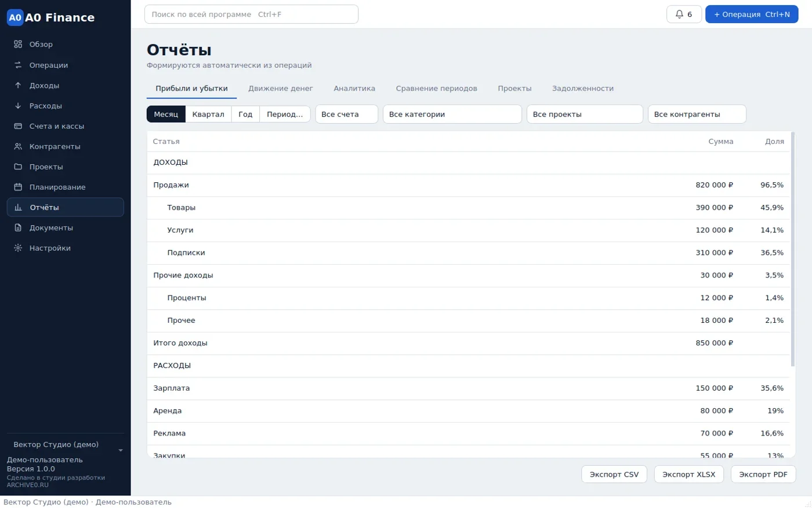Viewport: 812px width, 508px height.
Task: Click the 850 000 ₽ total income value
Action: [715, 343]
